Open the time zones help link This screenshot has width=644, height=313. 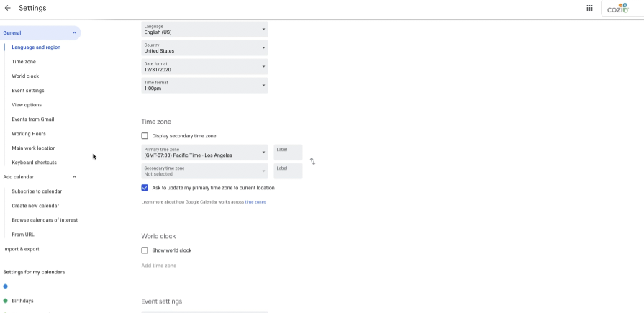click(x=255, y=202)
